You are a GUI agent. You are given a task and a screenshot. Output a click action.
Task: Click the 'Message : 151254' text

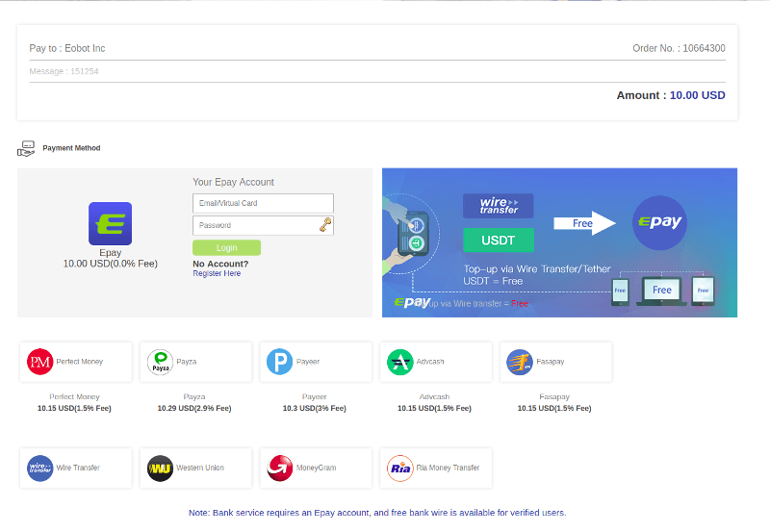click(x=64, y=71)
